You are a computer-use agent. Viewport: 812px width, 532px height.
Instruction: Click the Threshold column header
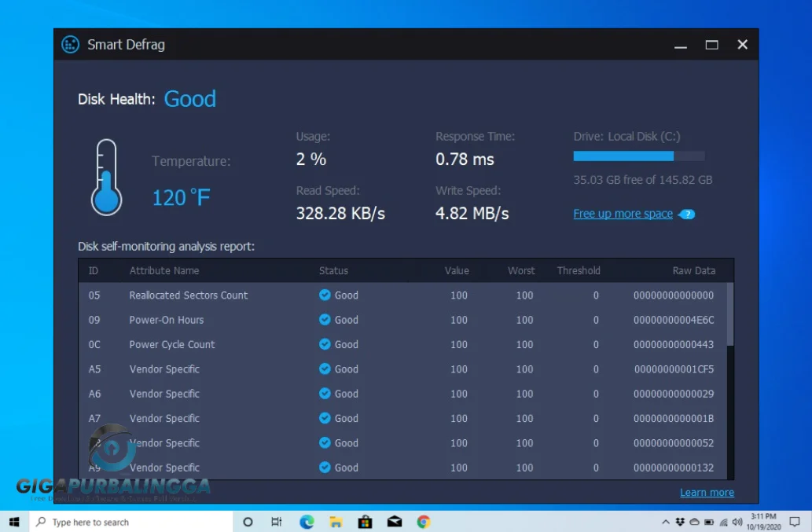[x=579, y=270]
